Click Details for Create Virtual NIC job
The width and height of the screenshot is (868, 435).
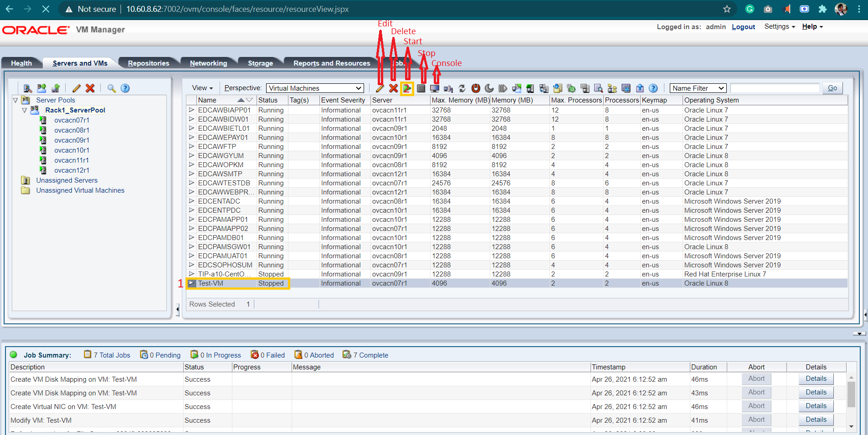(816, 406)
